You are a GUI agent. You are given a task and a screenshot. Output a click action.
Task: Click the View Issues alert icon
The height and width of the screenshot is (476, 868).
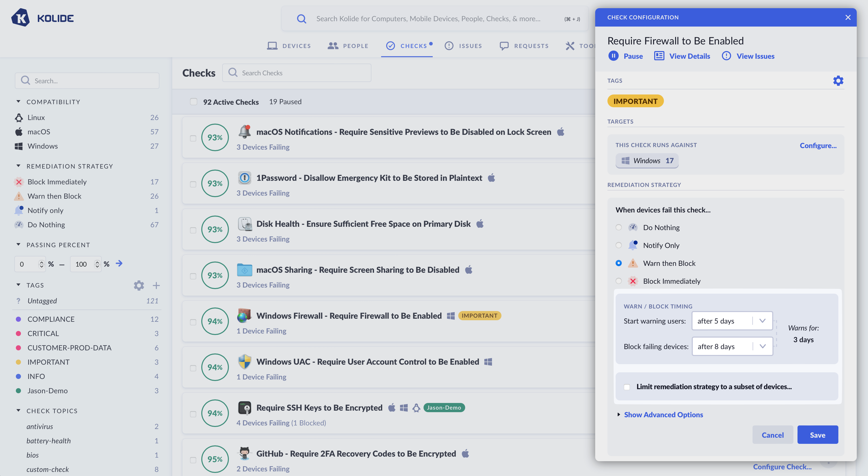coord(726,56)
